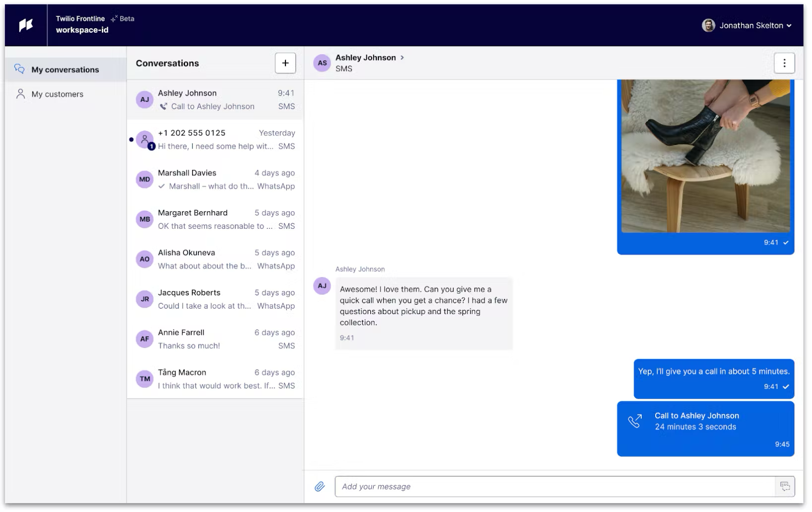812x512 pixels.
Task: Open My conversations in sidebar
Action: (x=65, y=70)
